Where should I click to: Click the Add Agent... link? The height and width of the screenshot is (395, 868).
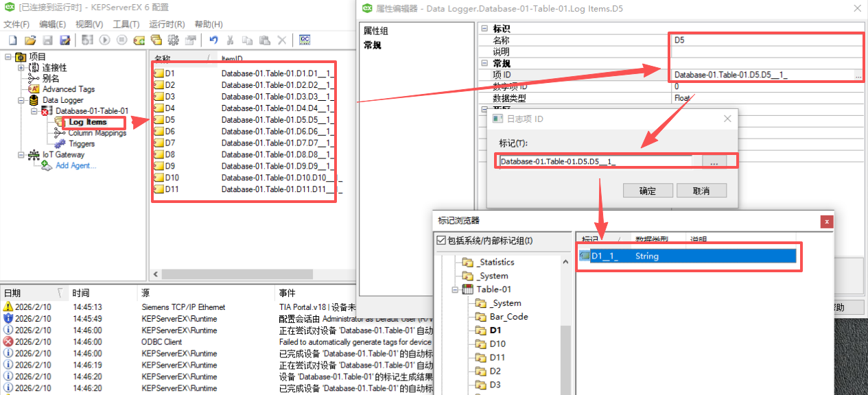click(x=75, y=165)
